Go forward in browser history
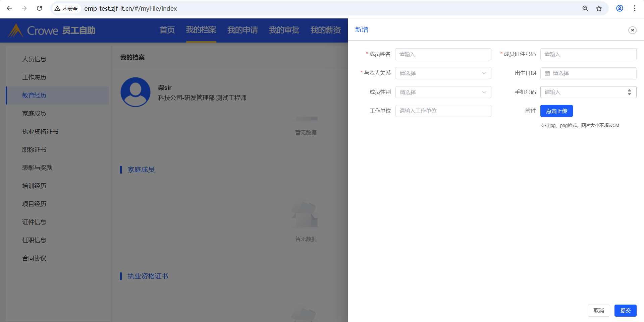 pyautogui.click(x=24, y=8)
